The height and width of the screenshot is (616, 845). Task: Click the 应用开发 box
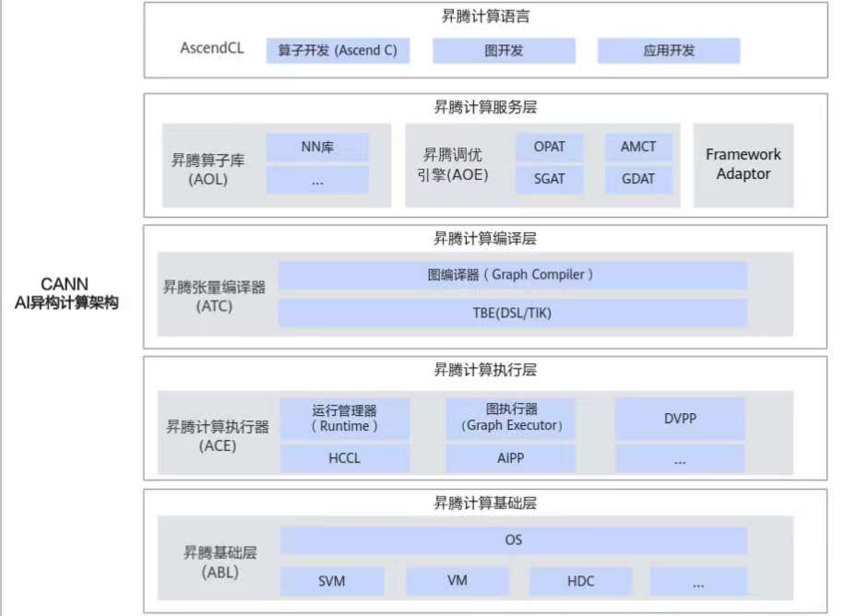(669, 51)
